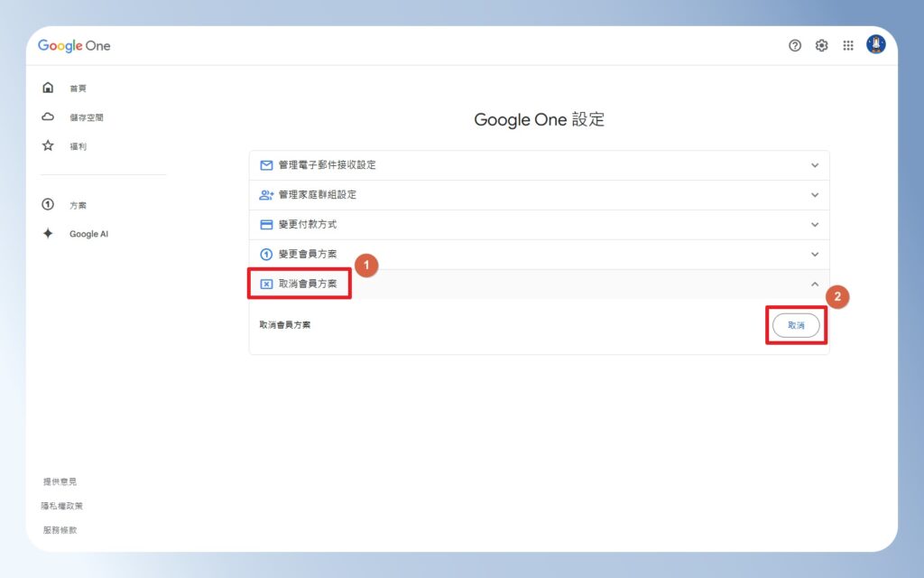Viewport: 924px width, 578px height.
Task: Click the cloud storage icon
Action: (48, 117)
